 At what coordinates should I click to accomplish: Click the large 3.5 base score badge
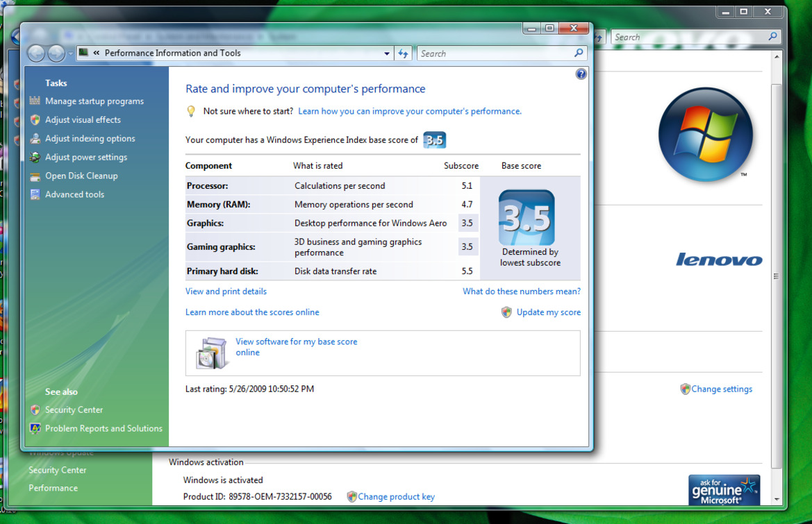[527, 217]
